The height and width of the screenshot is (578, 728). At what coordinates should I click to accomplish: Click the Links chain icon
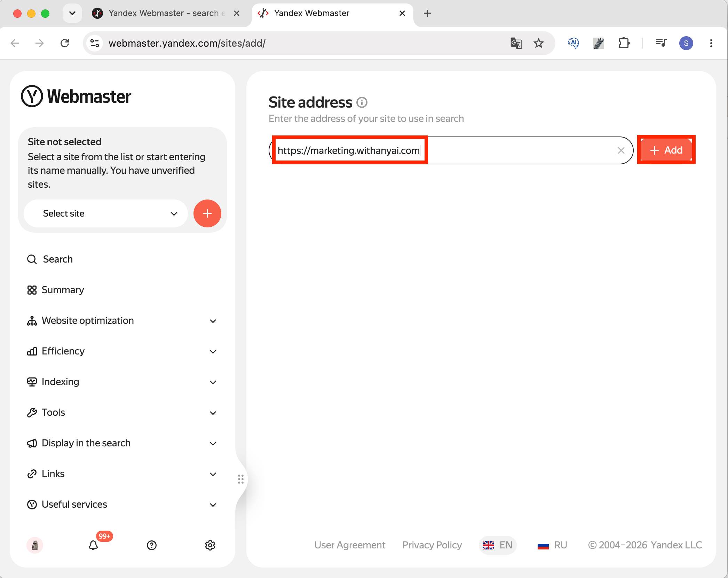[x=32, y=474]
